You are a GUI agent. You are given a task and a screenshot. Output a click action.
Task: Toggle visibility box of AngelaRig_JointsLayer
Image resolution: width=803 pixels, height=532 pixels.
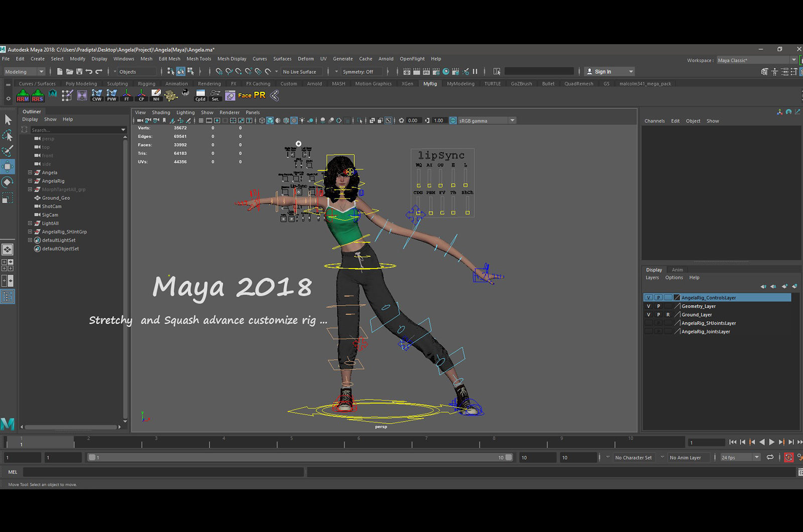tap(648, 332)
